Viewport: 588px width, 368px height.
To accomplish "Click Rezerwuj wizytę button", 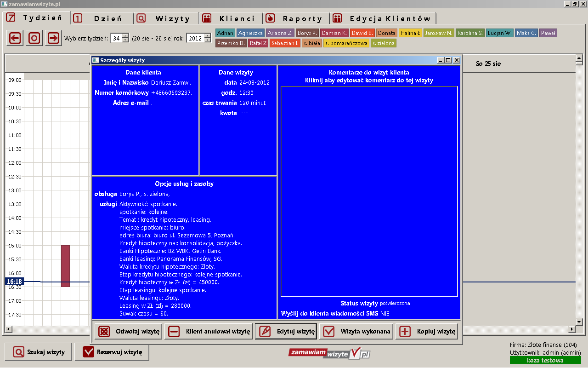I will [x=112, y=352].
